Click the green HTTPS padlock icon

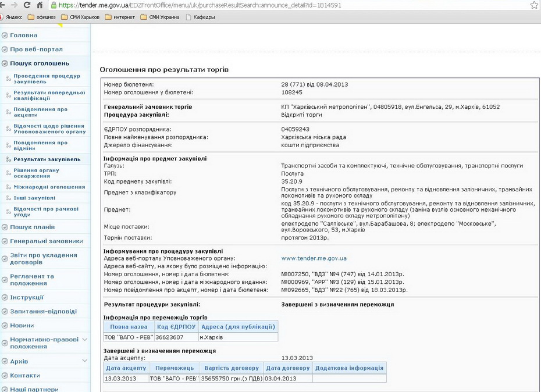pos(54,5)
